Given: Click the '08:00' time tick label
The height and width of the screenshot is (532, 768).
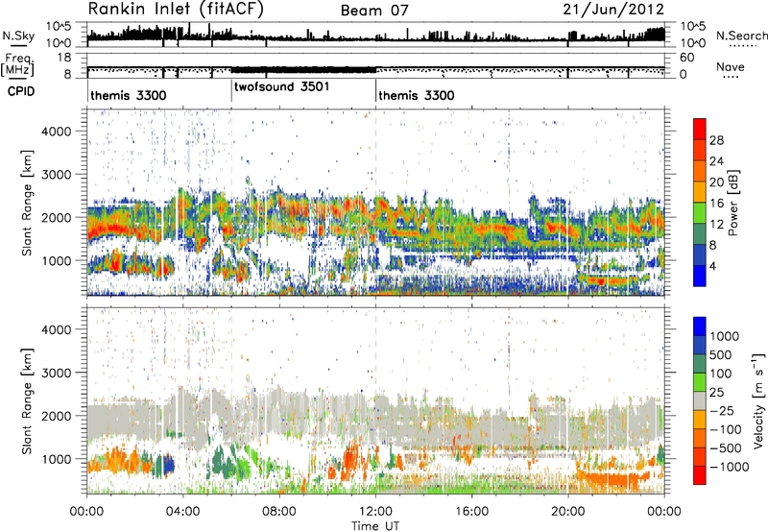Looking at the screenshot, I should coord(279,512).
